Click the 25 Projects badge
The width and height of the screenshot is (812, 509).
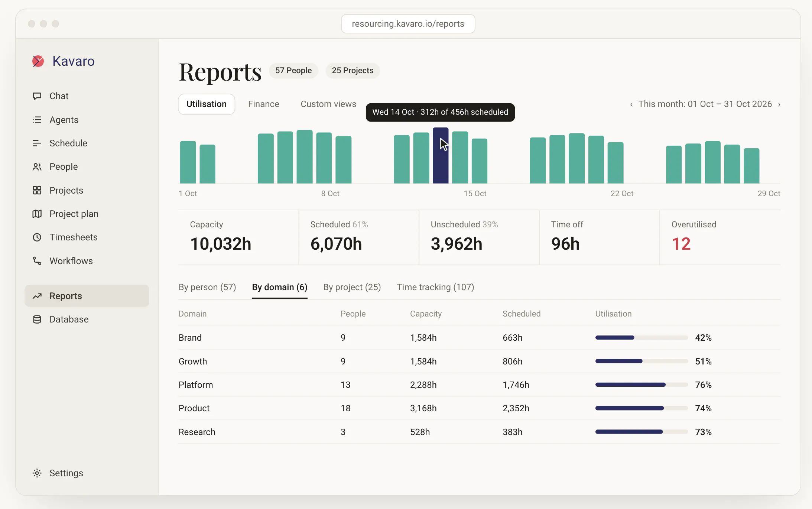(x=353, y=71)
